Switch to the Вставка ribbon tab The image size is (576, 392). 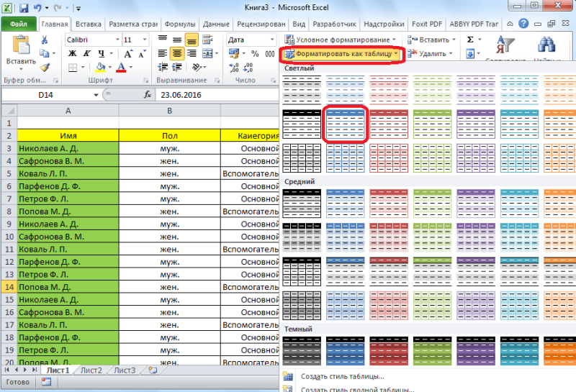[88, 24]
